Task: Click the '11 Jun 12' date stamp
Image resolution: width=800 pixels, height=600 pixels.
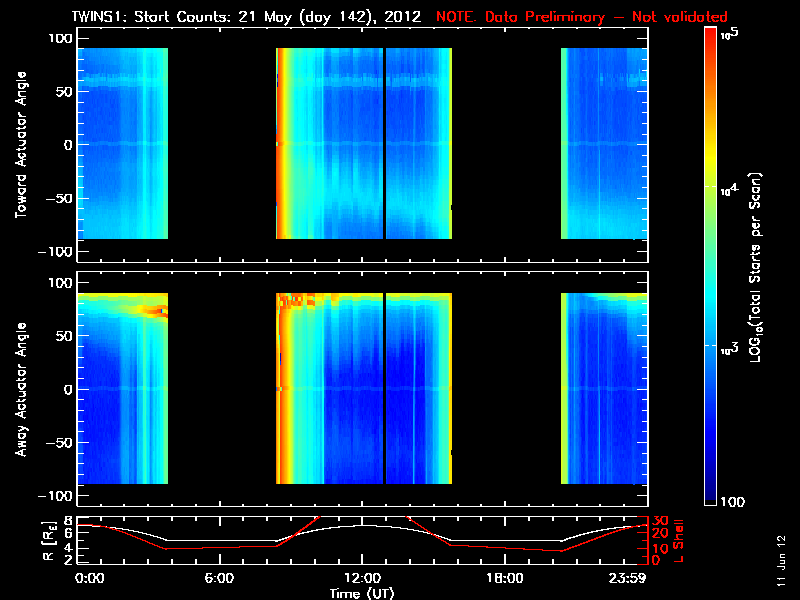Action: 781,561
